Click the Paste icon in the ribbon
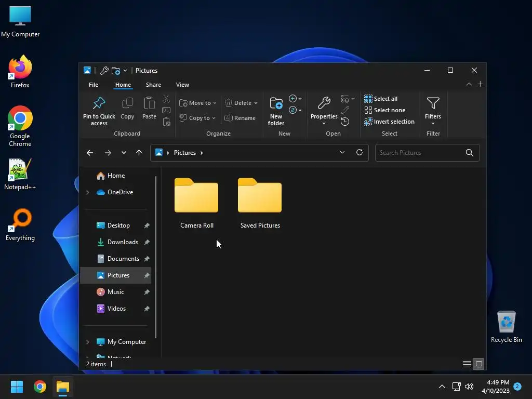Image resolution: width=532 pixels, height=399 pixels. (149, 103)
